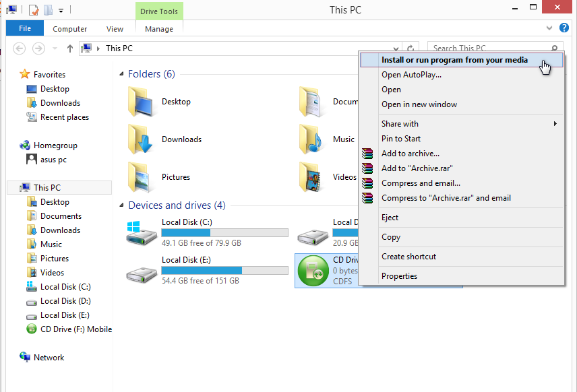Open the blue File menu button

[x=25, y=28]
